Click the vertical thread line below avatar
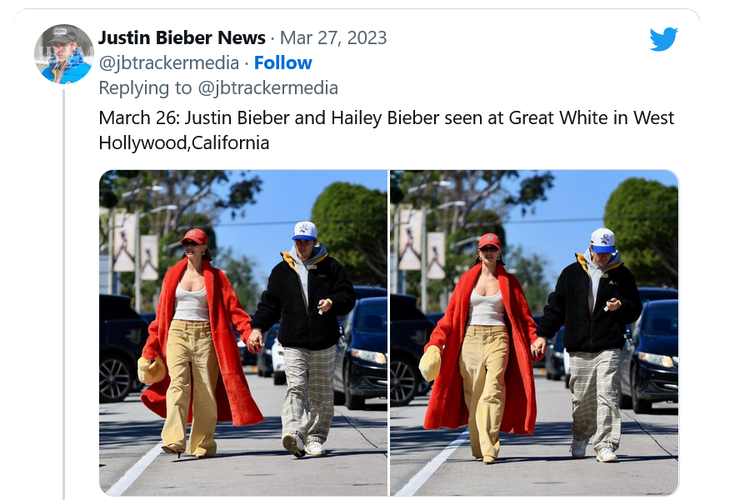This screenshot has width=750, height=500. pyautogui.click(x=64, y=293)
